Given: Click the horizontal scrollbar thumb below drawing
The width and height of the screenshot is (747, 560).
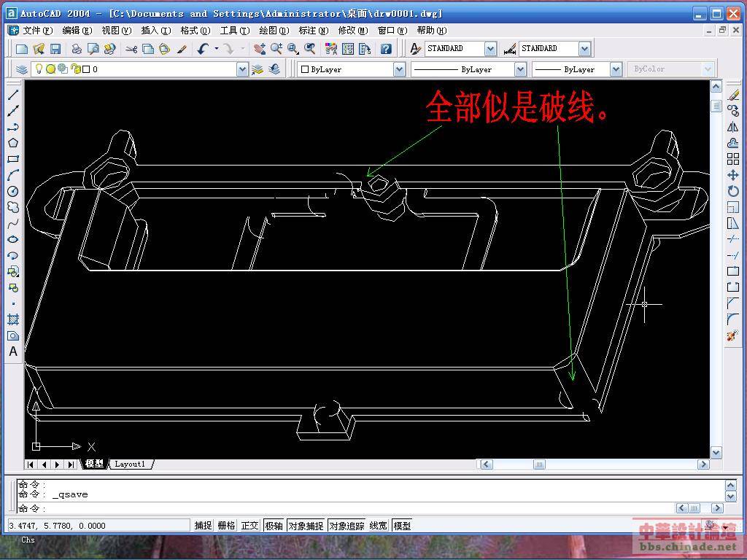Looking at the screenshot, I should [x=539, y=464].
